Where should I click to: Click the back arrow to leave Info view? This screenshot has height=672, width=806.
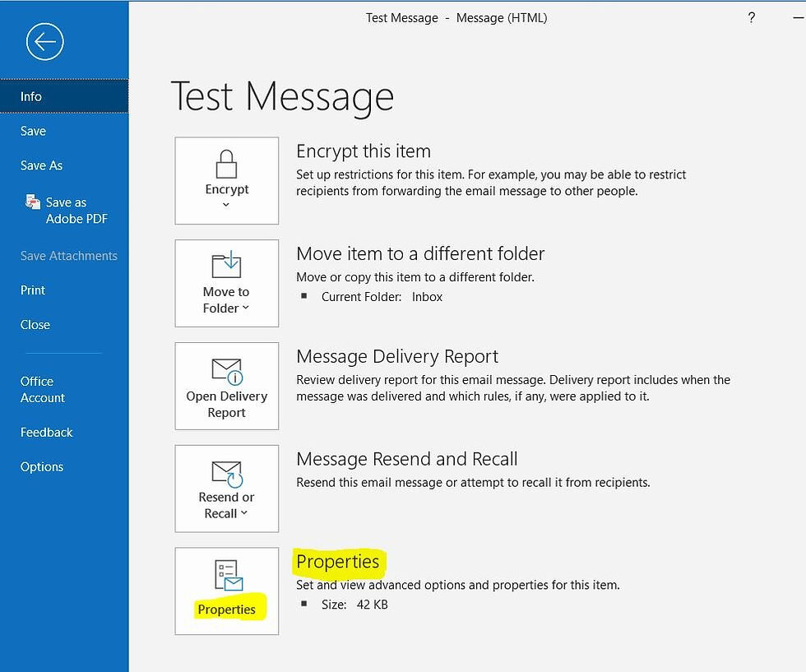click(x=44, y=41)
